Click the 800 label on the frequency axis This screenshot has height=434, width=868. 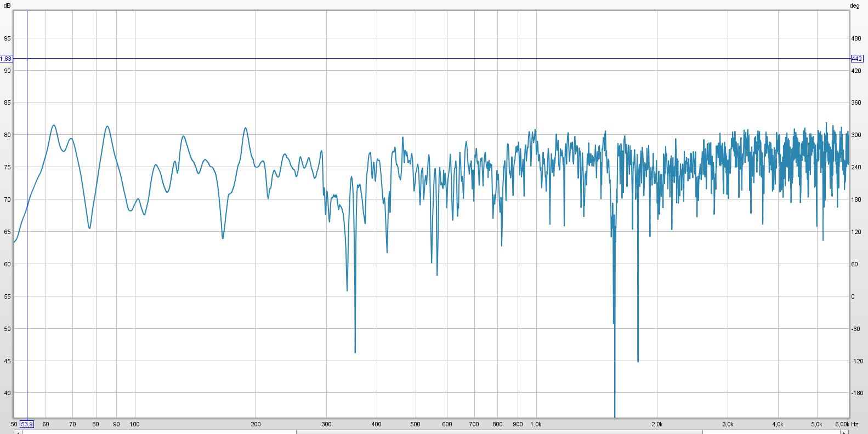[497, 424]
